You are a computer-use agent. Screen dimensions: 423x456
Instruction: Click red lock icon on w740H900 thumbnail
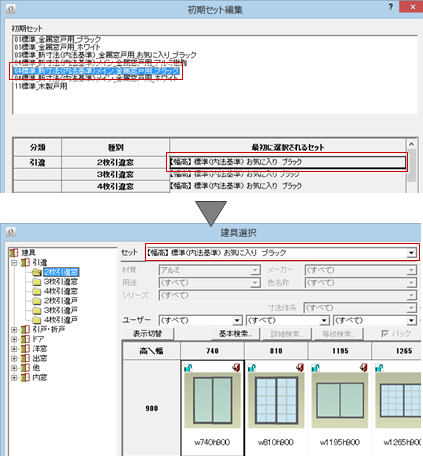pos(236,367)
